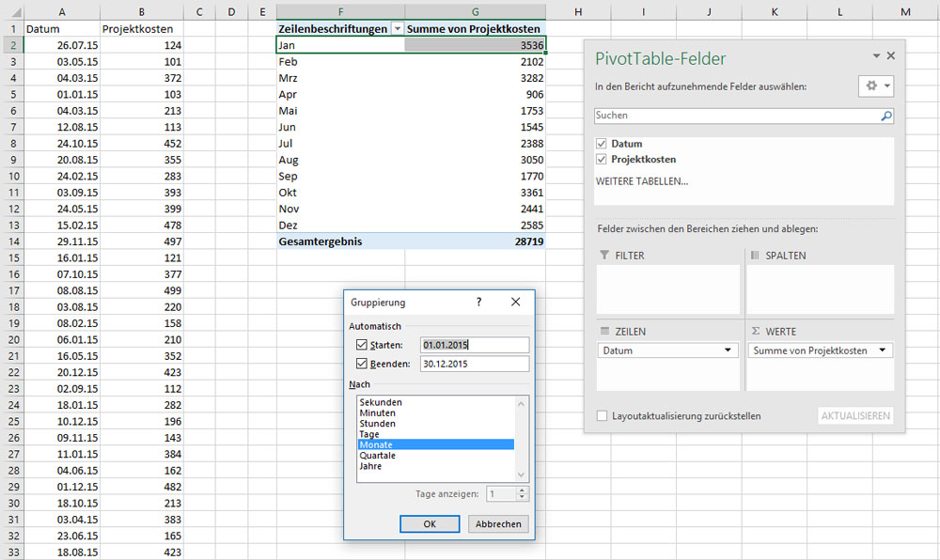The width and height of the screenshot is (940, 560).
Task: Enable Layoutaktualisierung zurückstellen checkbox
Action: click(602, 416)
